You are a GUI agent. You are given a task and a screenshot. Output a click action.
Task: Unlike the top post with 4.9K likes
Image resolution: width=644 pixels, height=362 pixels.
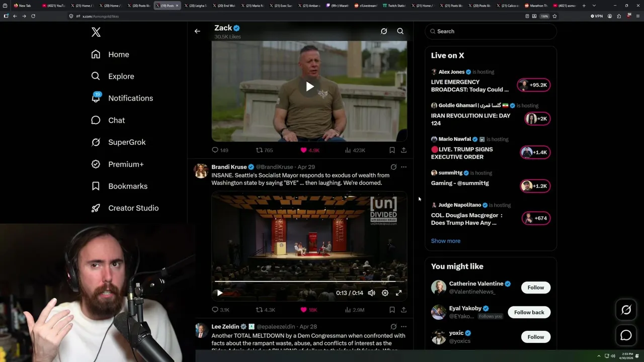[x=310, y=150]
